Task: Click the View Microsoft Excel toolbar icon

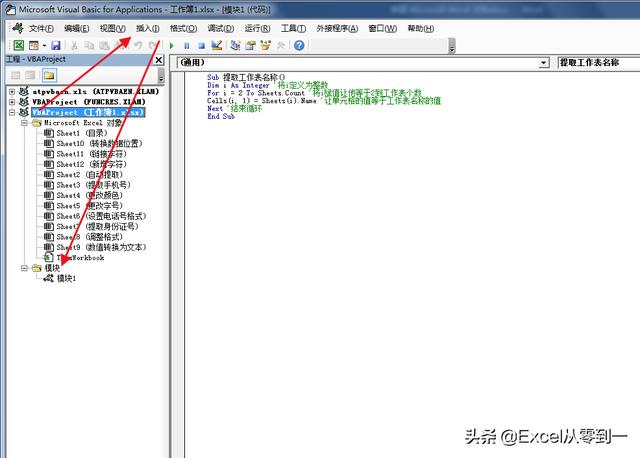Action: (x=19, y=45)
